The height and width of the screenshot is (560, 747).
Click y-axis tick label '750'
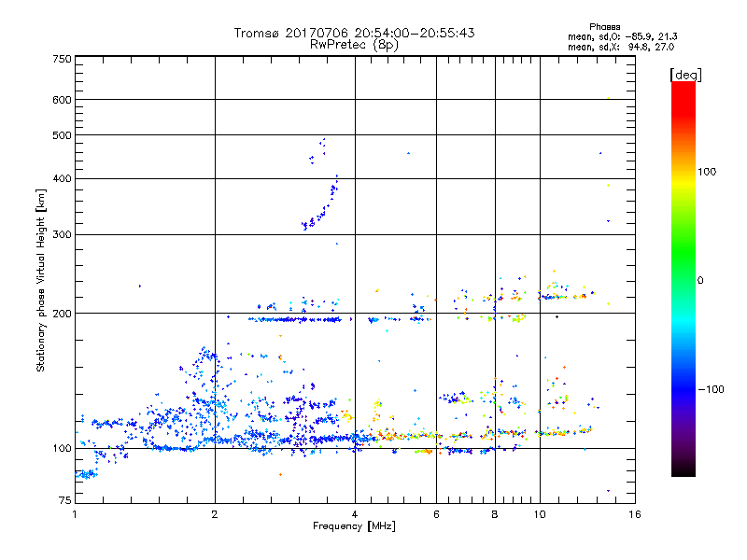coord(62,59)
